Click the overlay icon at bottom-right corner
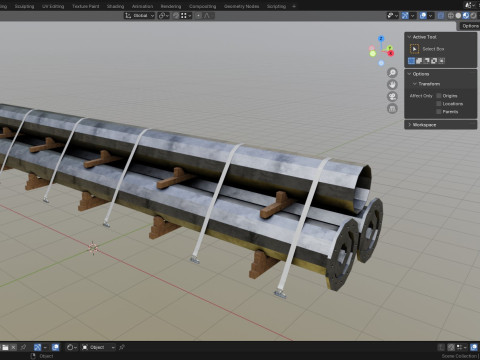This screenshot has width=480, height=360. [x=474, y=347]
